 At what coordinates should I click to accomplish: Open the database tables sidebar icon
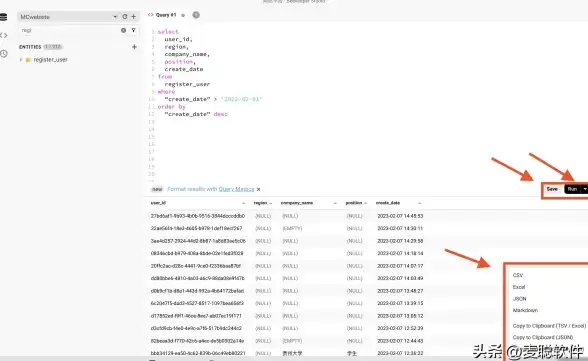(3, 17)
